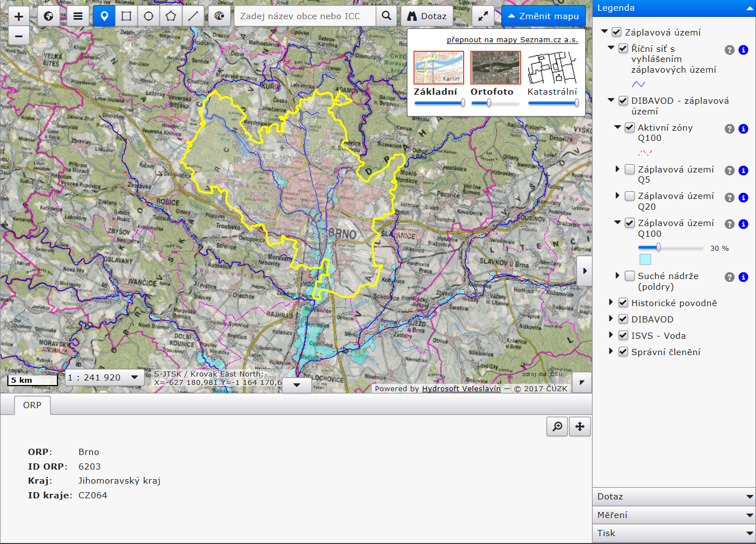The image size is (756, 544).
Task: Uncheck the Záplavová území layer group
Action: pos(616,32)
